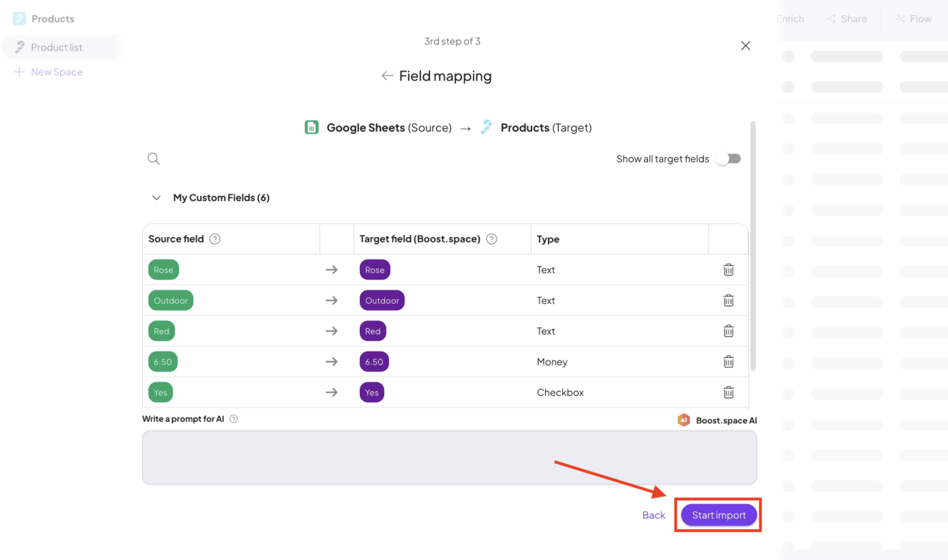Toggle Show all target fields switch
Image resolution: width=948 pixels, height=560 pixels.
(728, 159)
